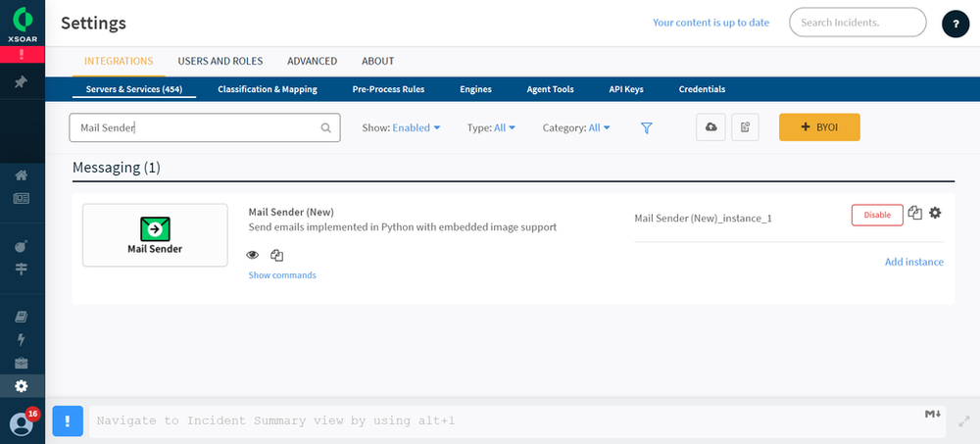980x444 pixels.
Task: Click the 'Settings' page title
Action: pos(93,24)
